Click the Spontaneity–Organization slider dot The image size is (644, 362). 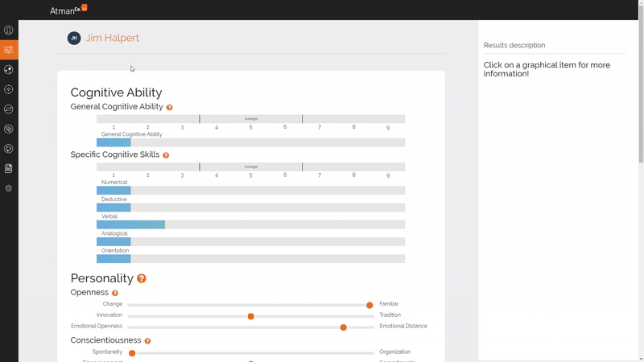132,353
